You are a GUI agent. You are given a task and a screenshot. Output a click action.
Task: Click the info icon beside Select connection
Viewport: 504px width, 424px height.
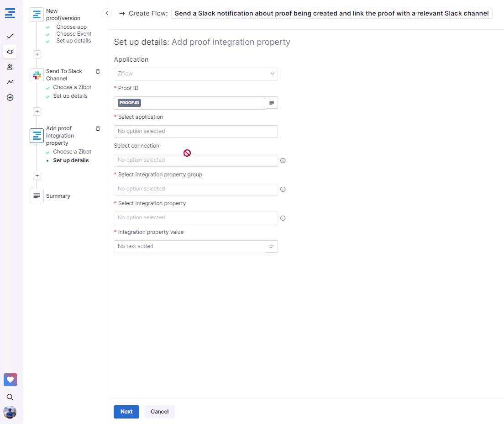pos(283,161)
